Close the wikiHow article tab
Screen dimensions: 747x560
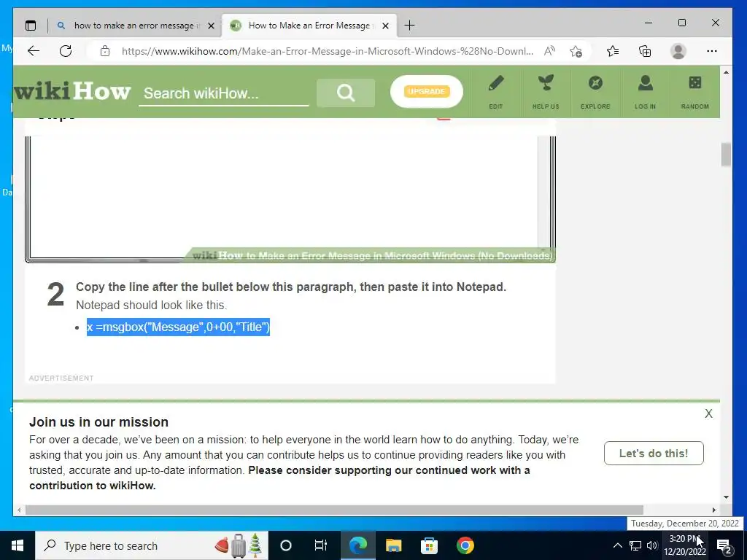(385, 26)
